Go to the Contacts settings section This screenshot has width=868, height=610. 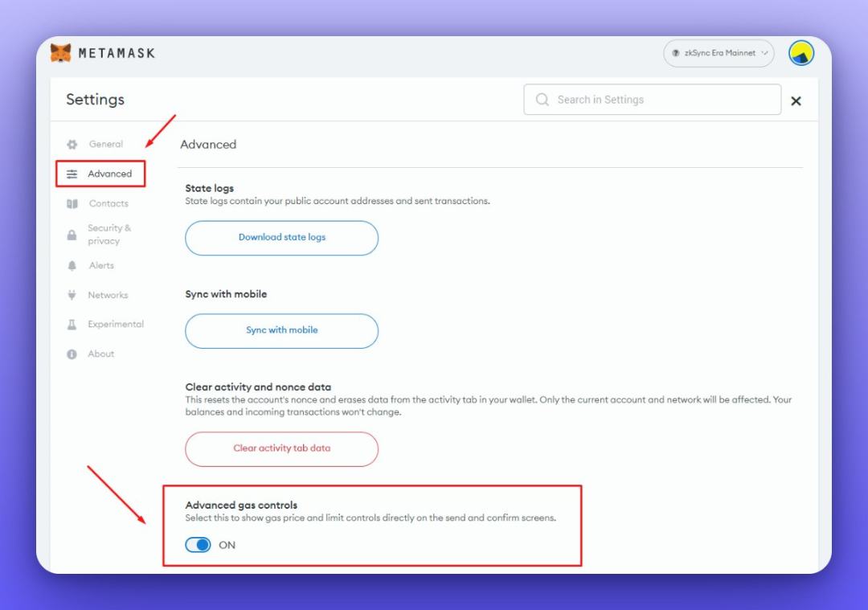coord(108,204)
